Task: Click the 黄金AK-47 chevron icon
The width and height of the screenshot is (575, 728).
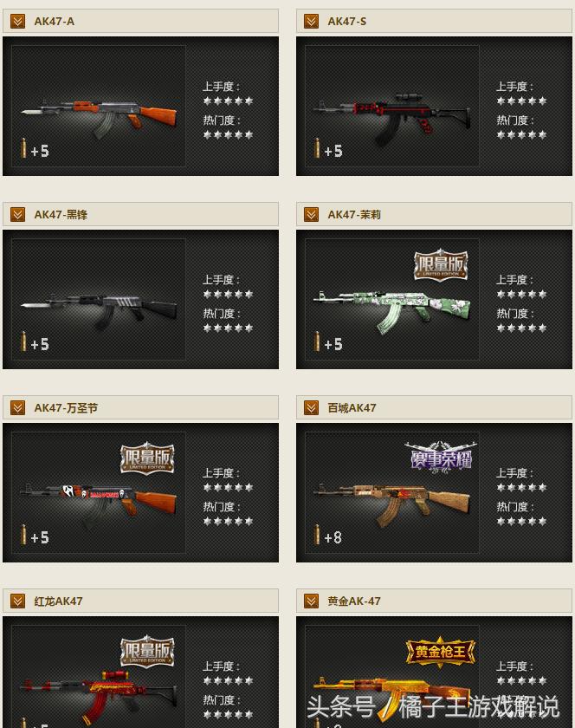Action: pyautogui.click(x=311, y=601)
